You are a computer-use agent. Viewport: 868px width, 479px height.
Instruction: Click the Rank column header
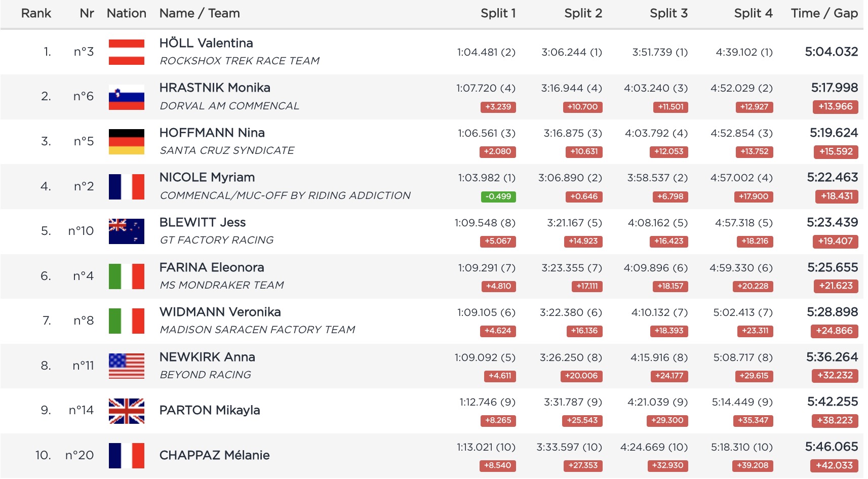pos(36,14)
